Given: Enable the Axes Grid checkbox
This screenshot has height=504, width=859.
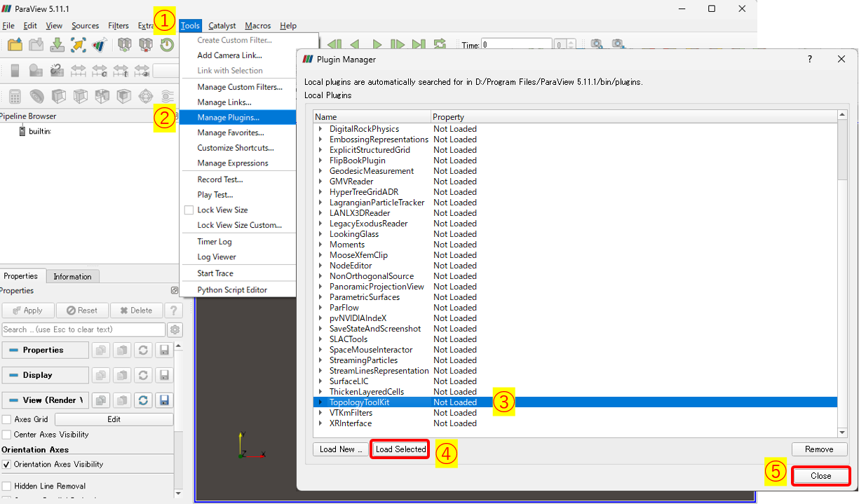Looking at the screenshot, I should [x=7, y=419].
